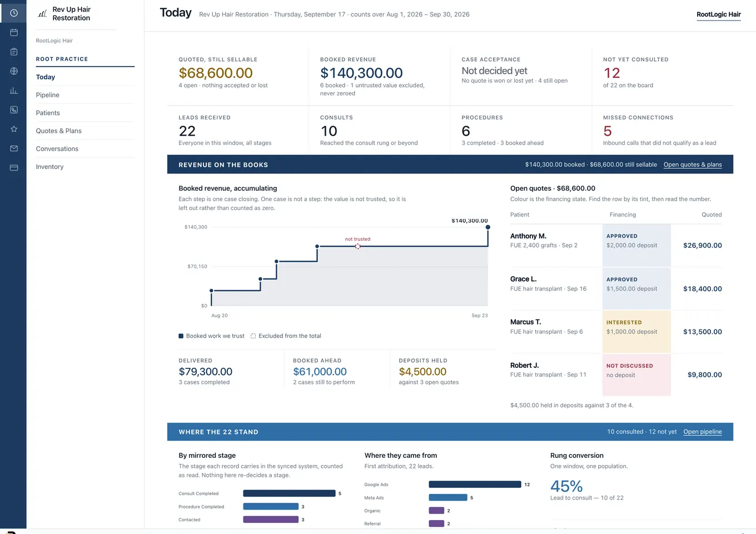This screenshot has width=756, height=534.
Task: Click the Excluded from the total legend
Action: pos(286,336)
